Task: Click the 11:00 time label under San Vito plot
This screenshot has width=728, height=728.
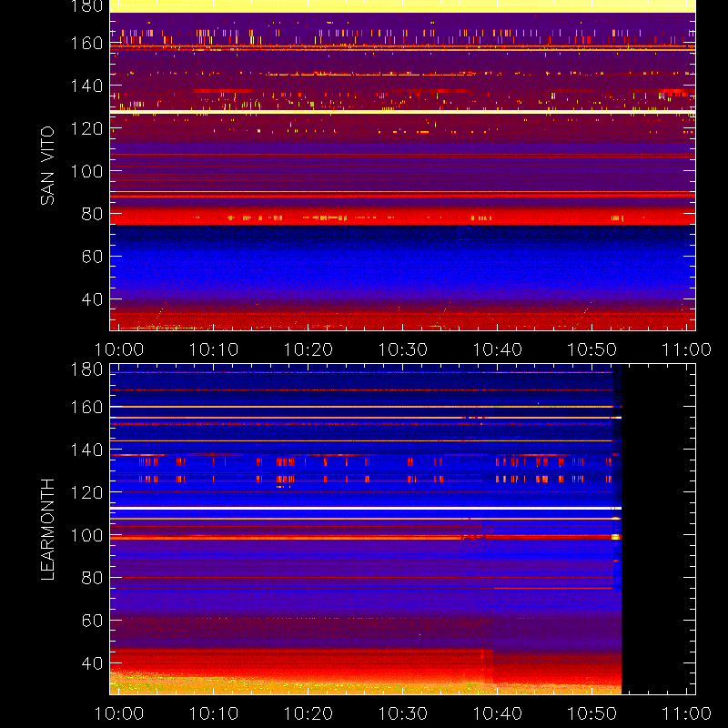Action: point(686,349)
